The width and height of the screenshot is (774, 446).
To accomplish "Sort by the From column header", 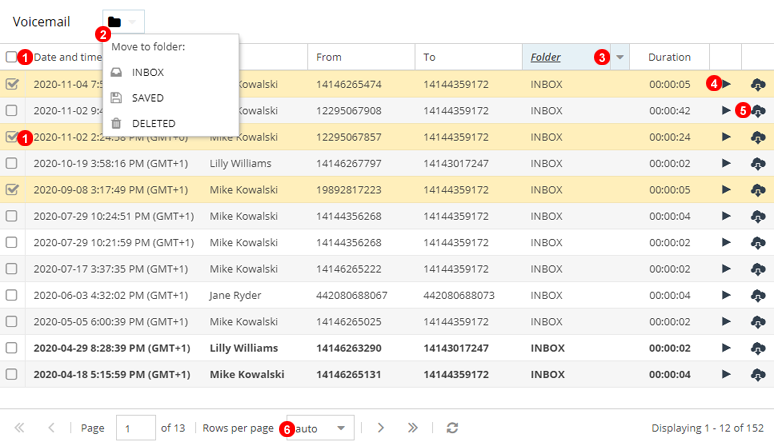I will point(329,57).
